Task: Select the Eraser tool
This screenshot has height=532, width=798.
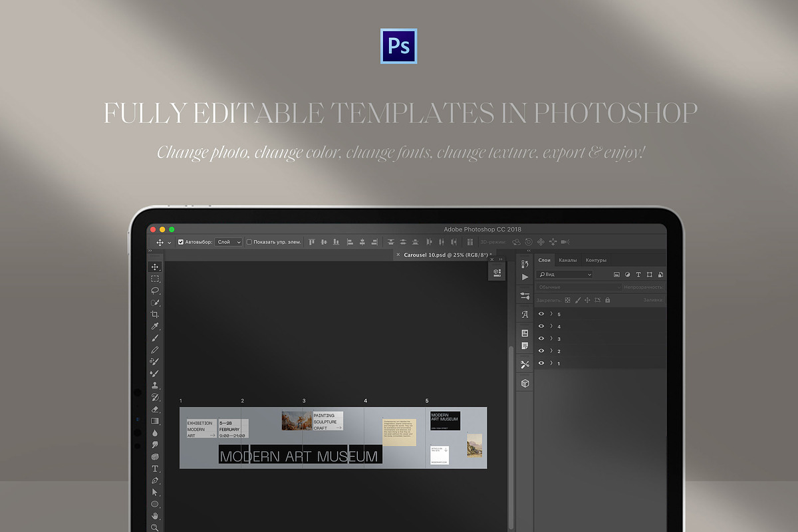Action: coord(155,409)
